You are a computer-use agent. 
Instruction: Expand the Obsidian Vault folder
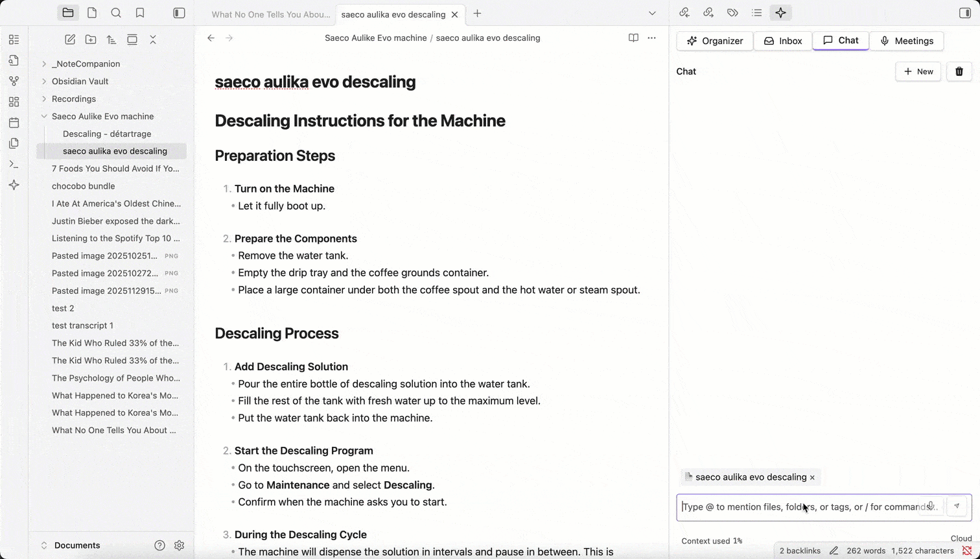43,81
